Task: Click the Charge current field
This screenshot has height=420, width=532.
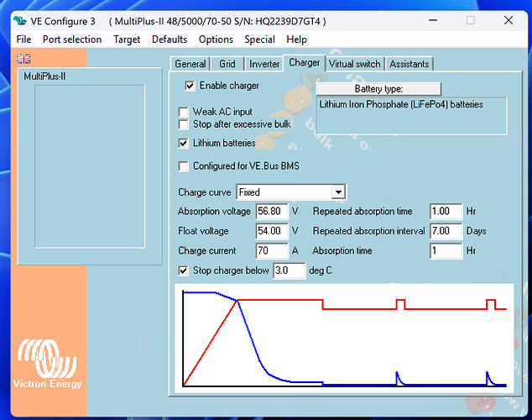Action: click(272, 250)
